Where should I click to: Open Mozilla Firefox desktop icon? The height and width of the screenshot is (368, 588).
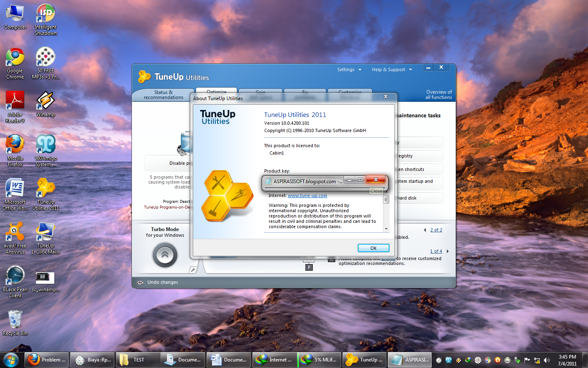coord(15,151)
